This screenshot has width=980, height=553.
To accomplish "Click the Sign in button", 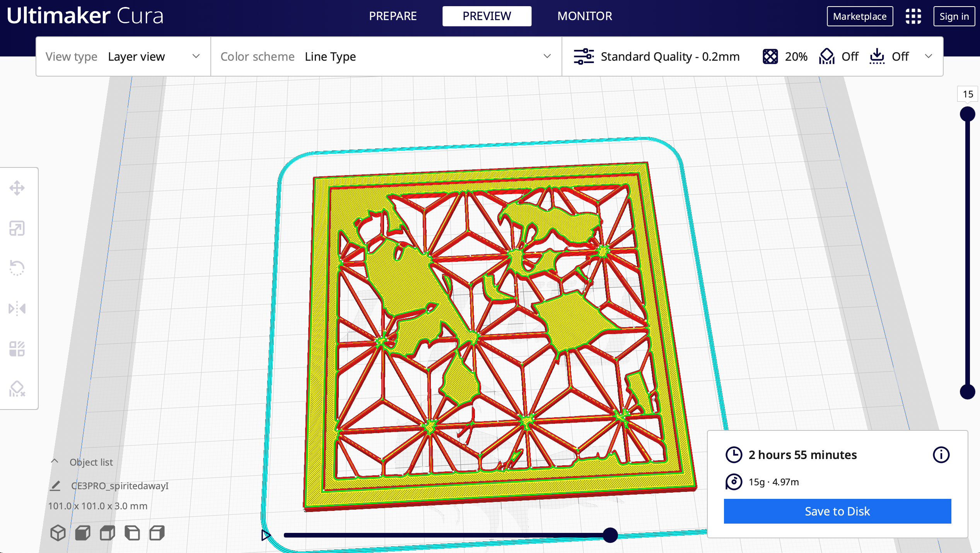I will (954, 16).
